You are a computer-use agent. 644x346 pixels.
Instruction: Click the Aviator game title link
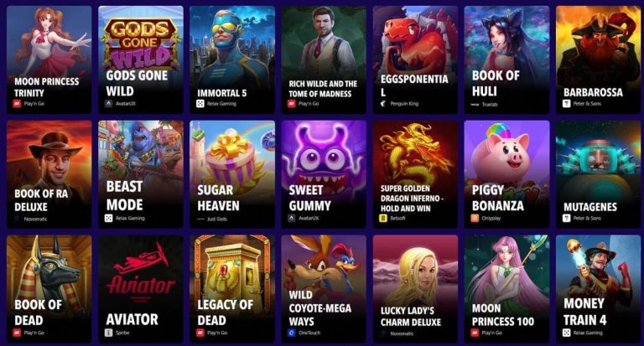tap(132, 319)
